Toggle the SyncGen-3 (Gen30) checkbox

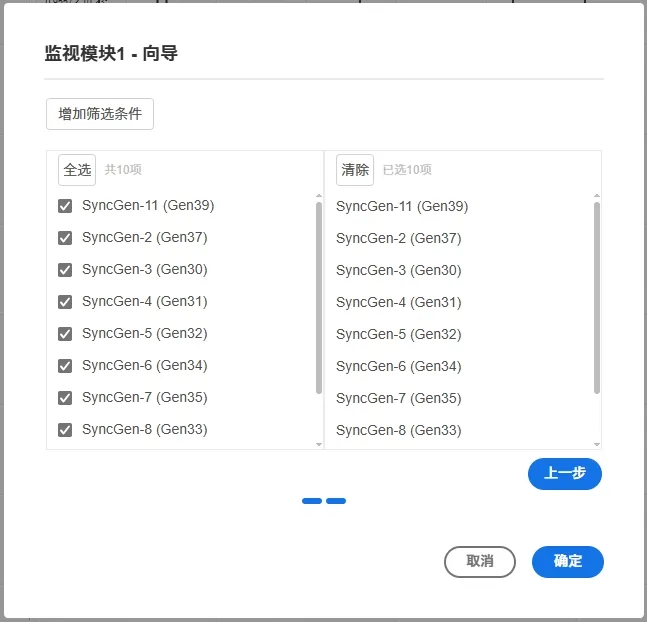click(65, 270)
